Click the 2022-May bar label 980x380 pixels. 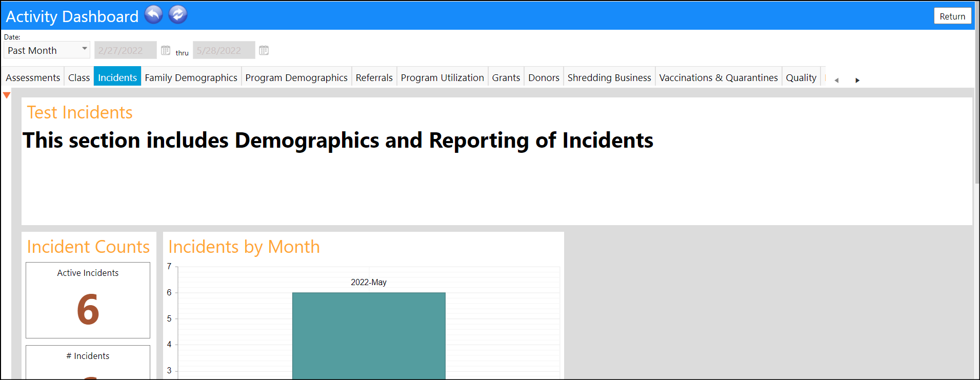tap(369, 282)
